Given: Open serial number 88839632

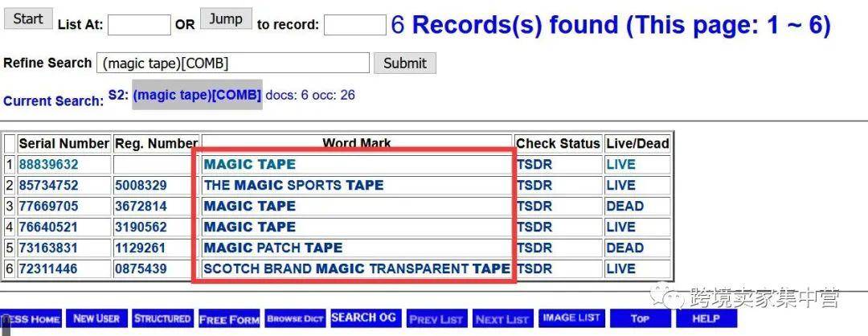Looking at the screenshot, I should pos(48,165).
